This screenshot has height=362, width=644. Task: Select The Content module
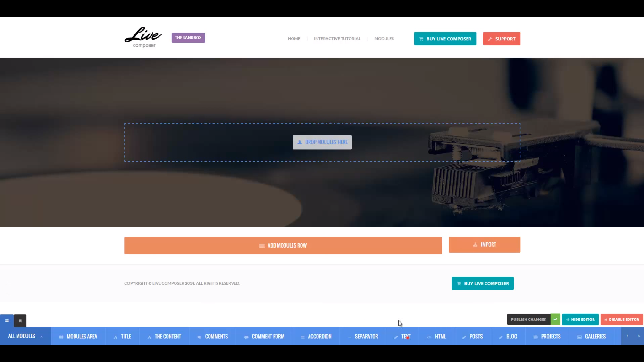(164, 337)
